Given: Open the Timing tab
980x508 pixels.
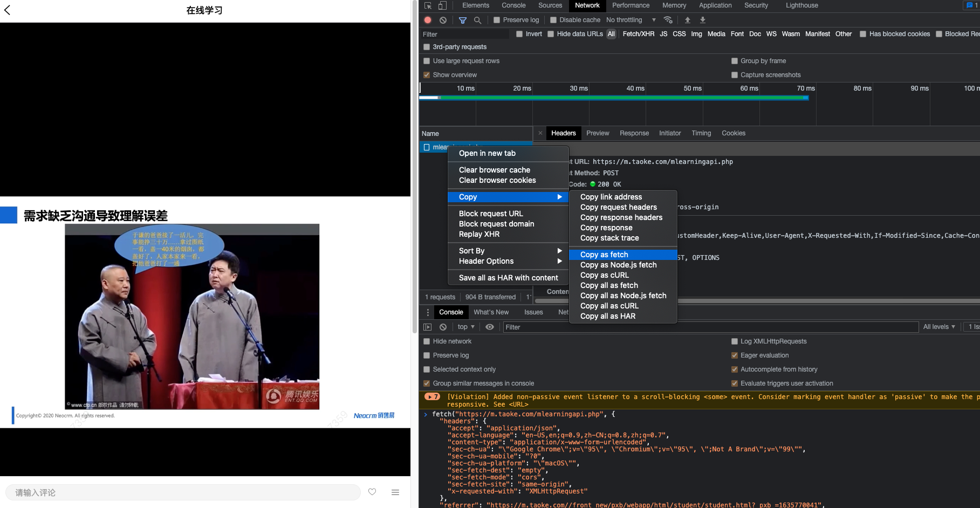Looking at the screenshot, I should coord(701,133).
